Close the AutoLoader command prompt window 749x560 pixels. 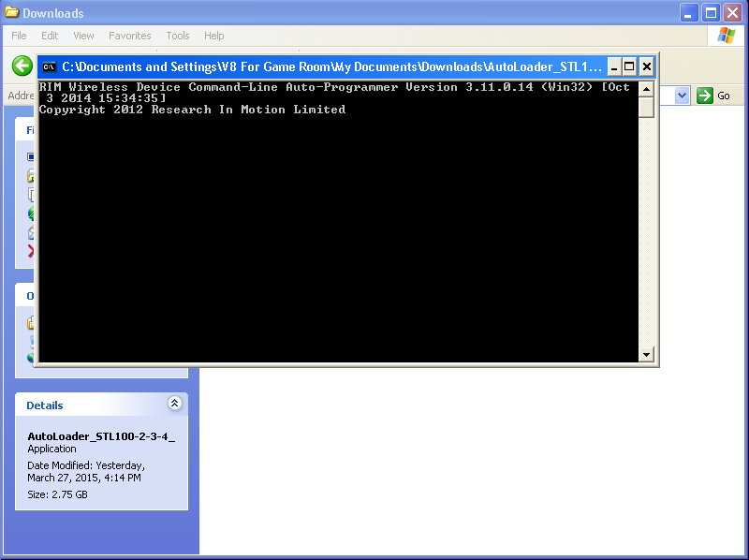pyautogui.click(x=646, y=66)
